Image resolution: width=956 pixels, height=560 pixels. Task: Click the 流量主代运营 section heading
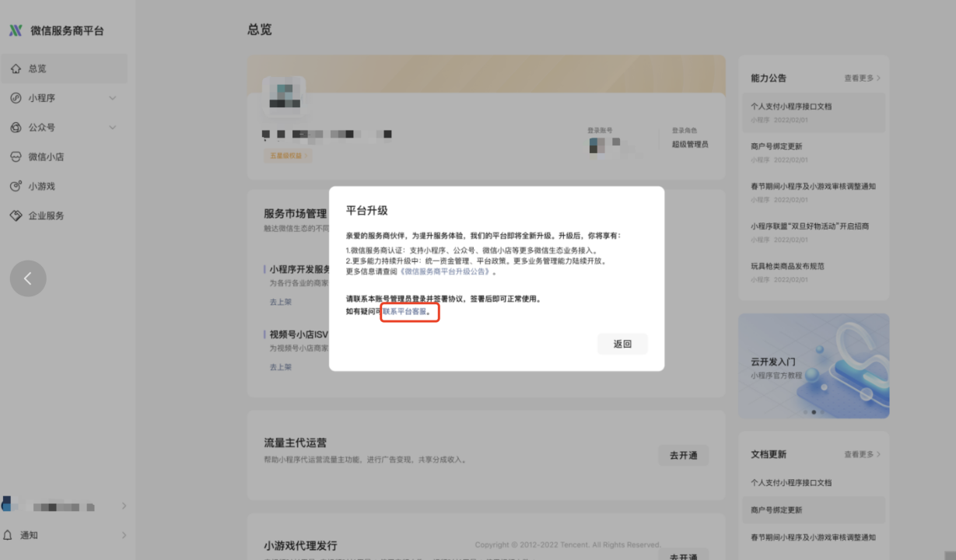pyautogui.click(x=296, y=443)
